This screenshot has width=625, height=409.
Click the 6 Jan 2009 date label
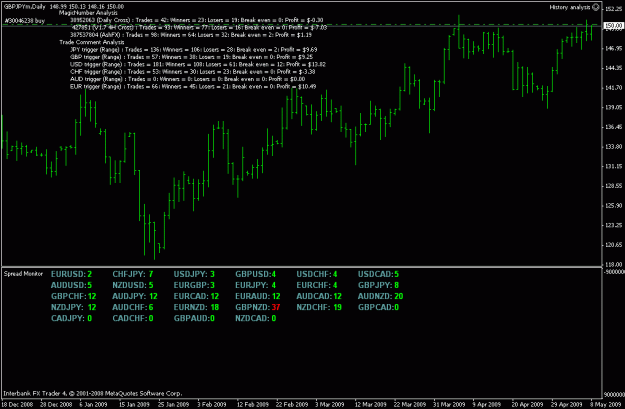(93, 405)
